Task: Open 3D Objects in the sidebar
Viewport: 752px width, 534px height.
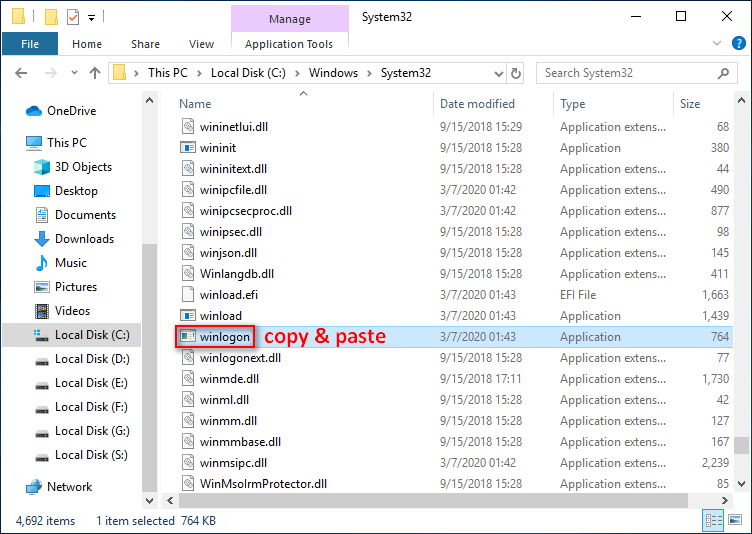Action: pyautogui.click(x=73, y=167)
